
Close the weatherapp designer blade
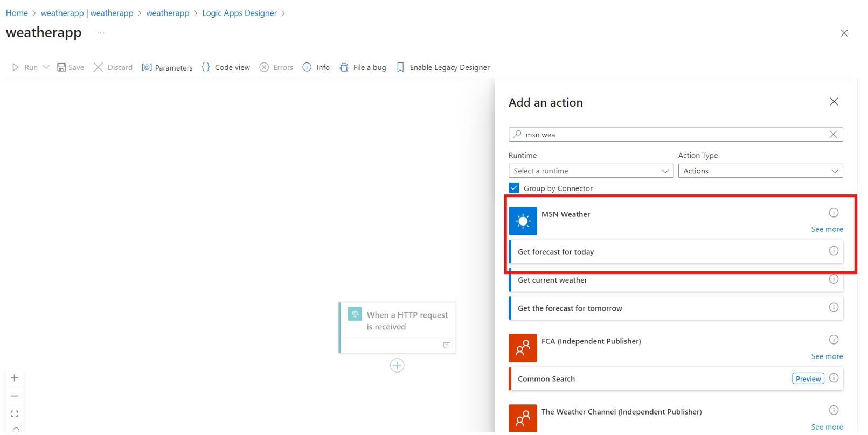[844, 33]
